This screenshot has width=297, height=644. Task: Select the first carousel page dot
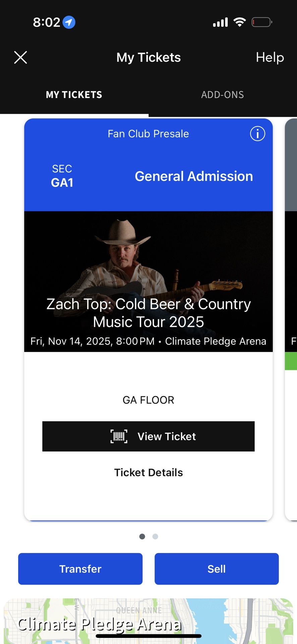pyautogui.click(x=142, y=536)
